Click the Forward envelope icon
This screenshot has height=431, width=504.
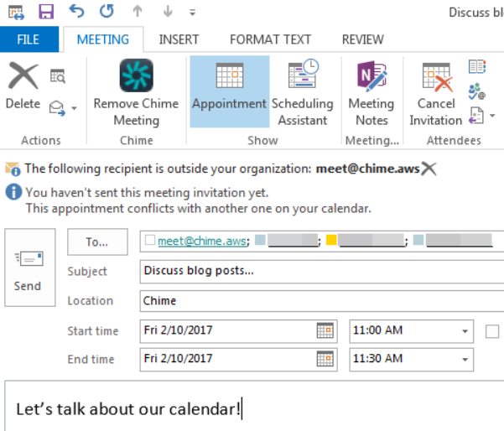click(57, 108)
